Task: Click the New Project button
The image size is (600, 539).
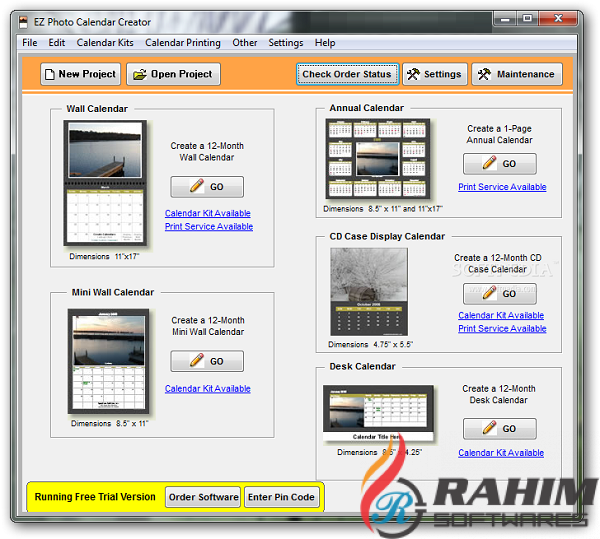Action: click(80, 74)
